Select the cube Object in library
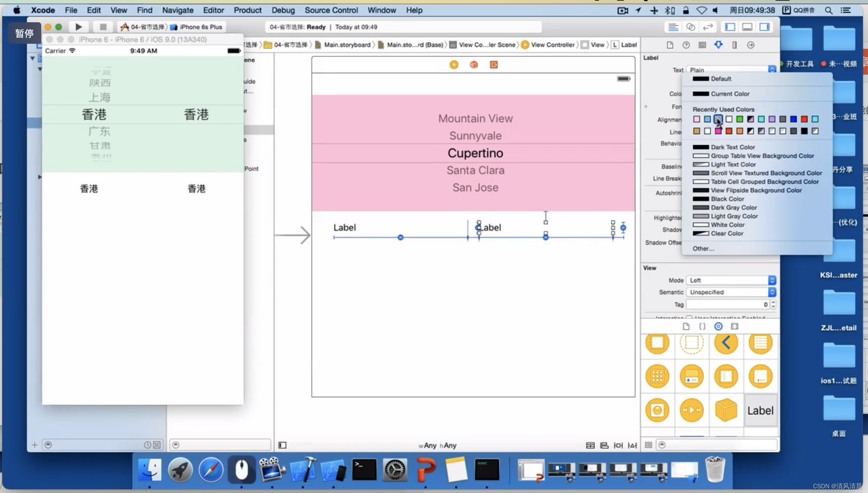The width and height of the screenshot is (868, 493). click(x=726, y=410)
